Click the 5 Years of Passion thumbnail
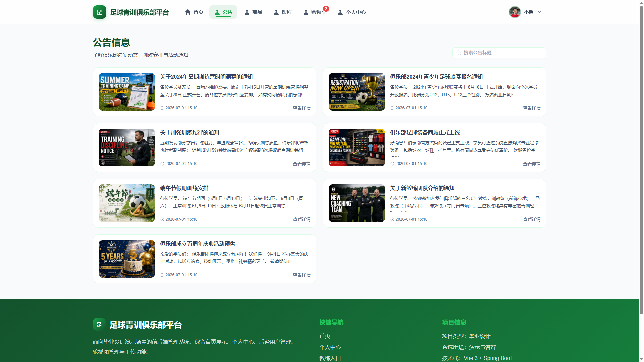Viewport: 644px width, 362px height. [127, 259]
